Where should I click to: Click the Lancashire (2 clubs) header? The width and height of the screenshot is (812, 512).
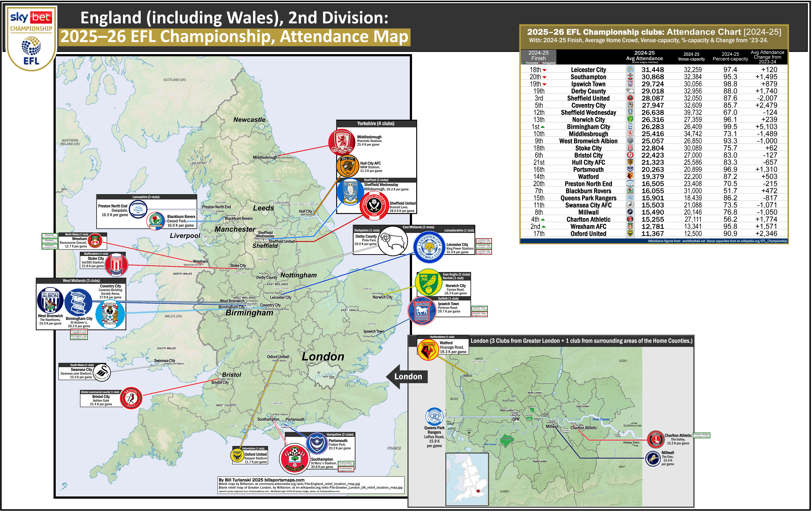click(x=146, y=197)
